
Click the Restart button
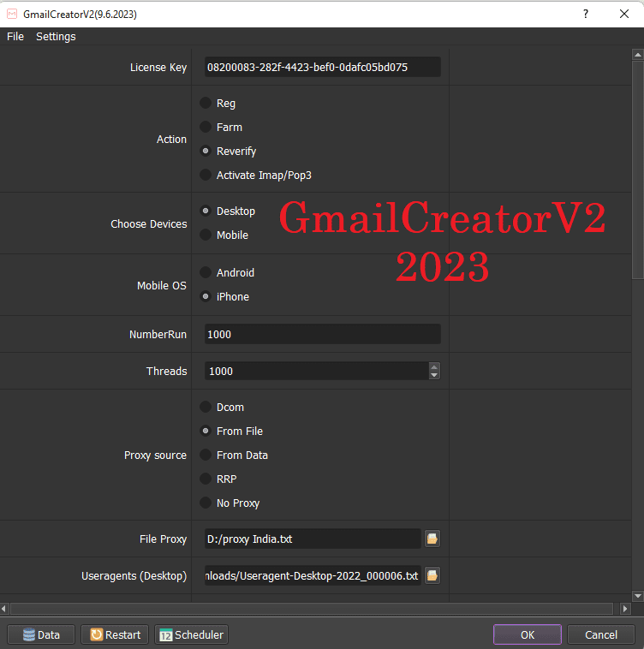pyautogui.click(x=115, y=634)
